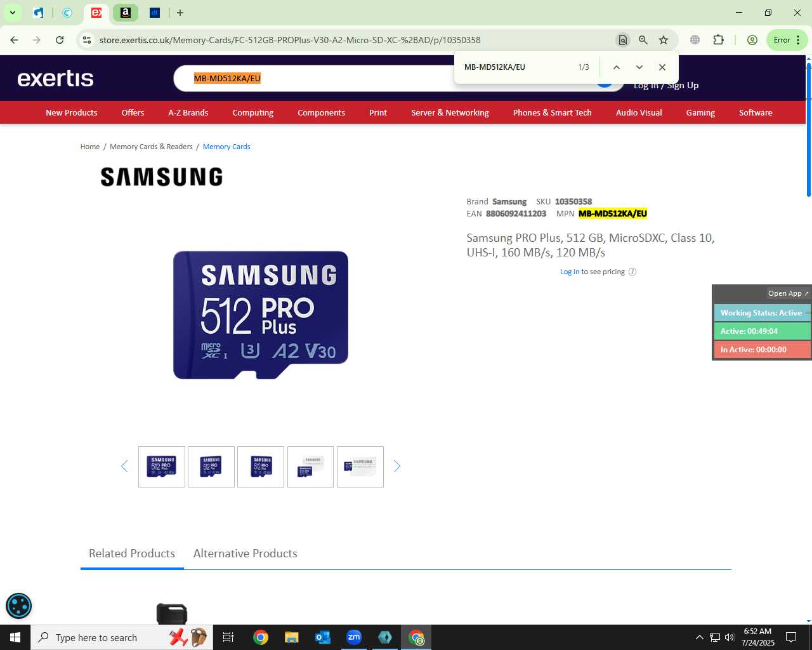Select the fourth product thumbnail
This screenshot has height=650, width=812.
pos(310,467)
